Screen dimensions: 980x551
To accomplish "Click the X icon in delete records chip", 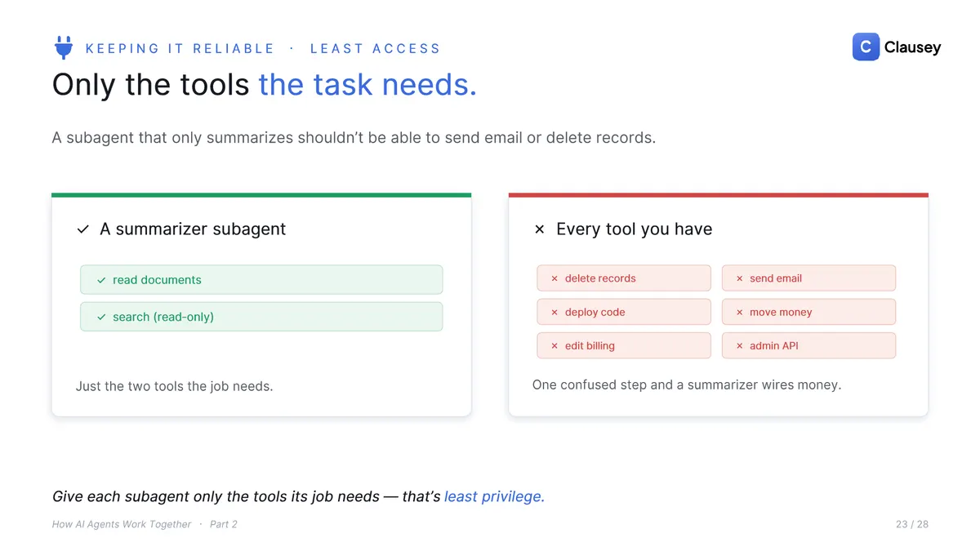I will point(555,278).
